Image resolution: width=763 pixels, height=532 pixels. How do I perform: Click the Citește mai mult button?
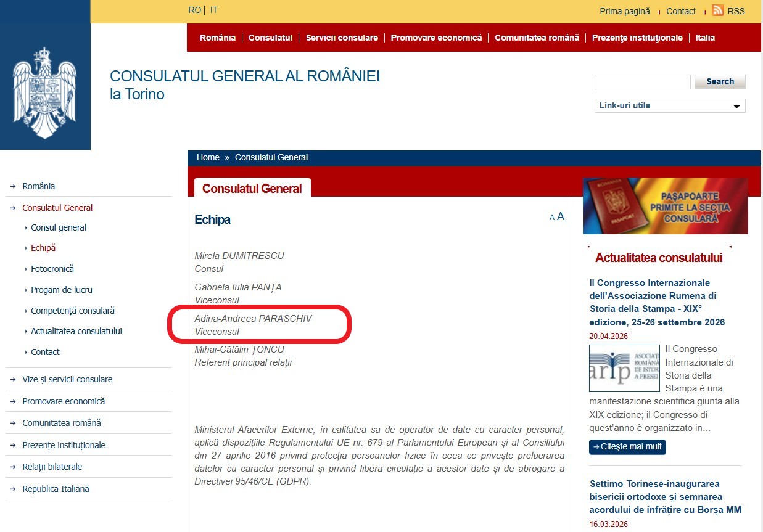(627, 446)
